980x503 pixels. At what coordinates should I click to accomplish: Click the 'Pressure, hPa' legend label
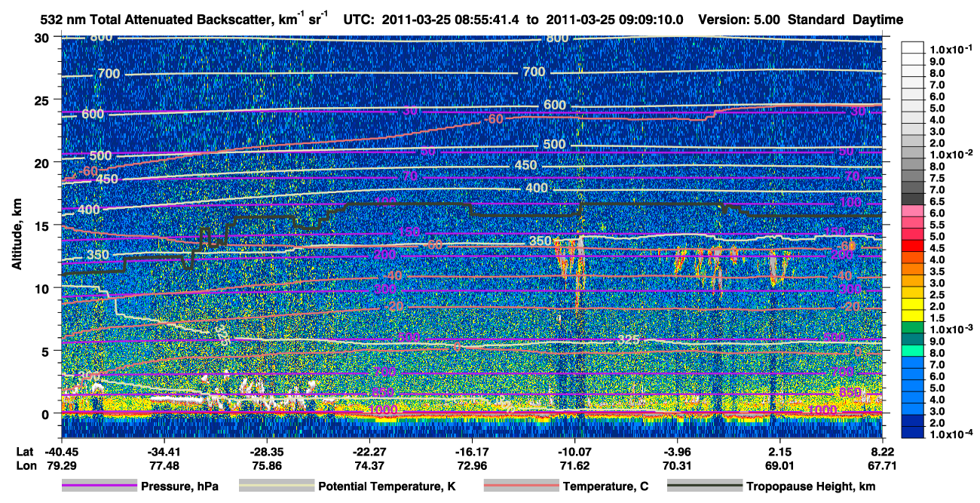179,486
